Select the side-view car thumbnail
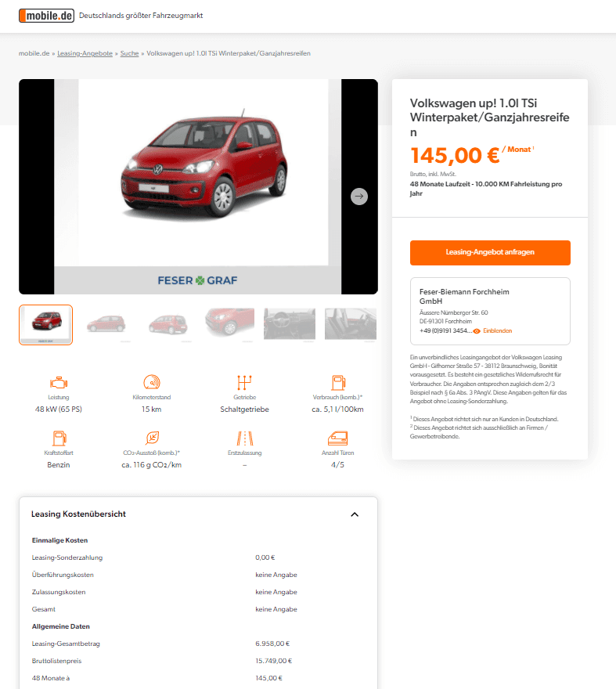 pyautogui.click(x=106, y=325)
